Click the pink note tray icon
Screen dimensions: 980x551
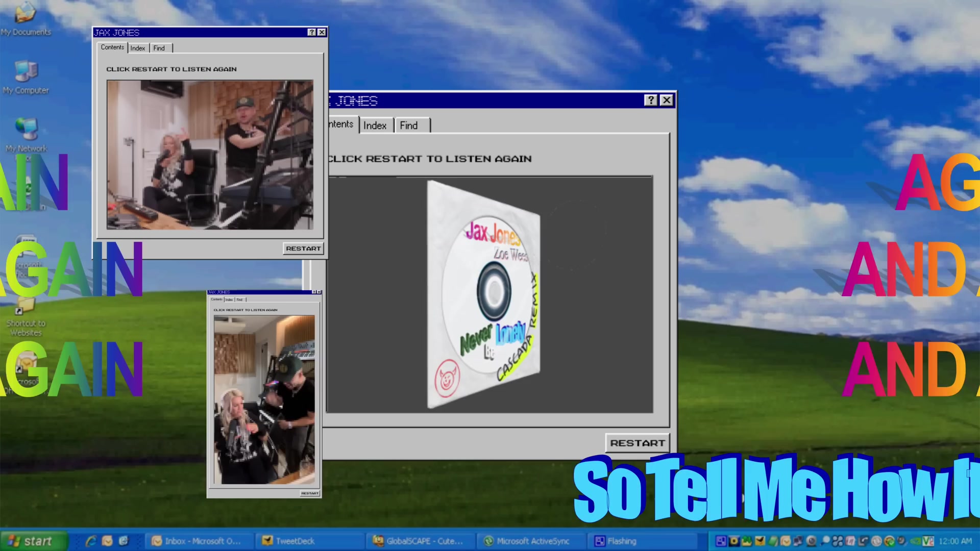850,541
